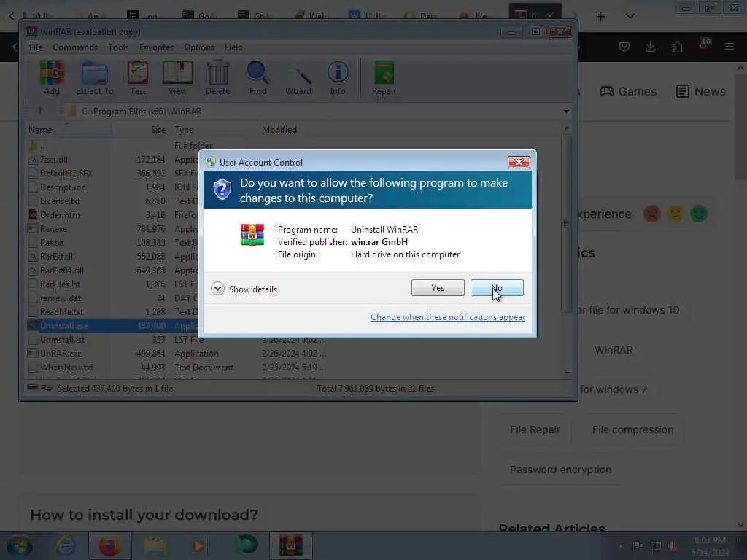This screenshot has height=560, width=747.
Task: Open the Firefox downloads arrow icon
Action: (x=650, y=47)
